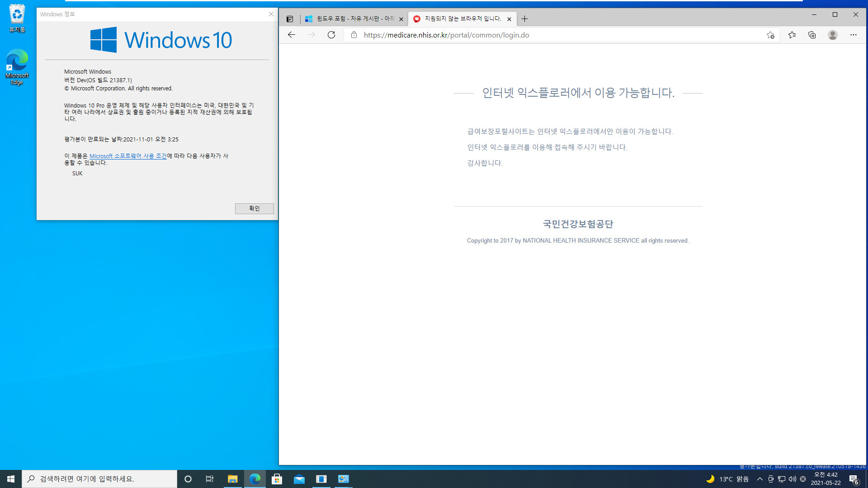Image resolution: width=868 pixels, height=488 pixels.
Task: Click the 평가본이 만료되는 날짜 line
Action: (121, 140)
